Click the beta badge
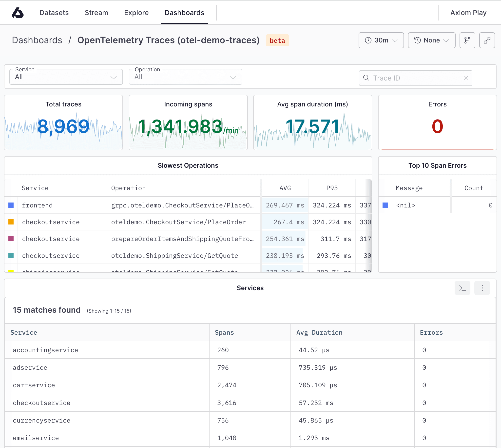 pos(277,40)
